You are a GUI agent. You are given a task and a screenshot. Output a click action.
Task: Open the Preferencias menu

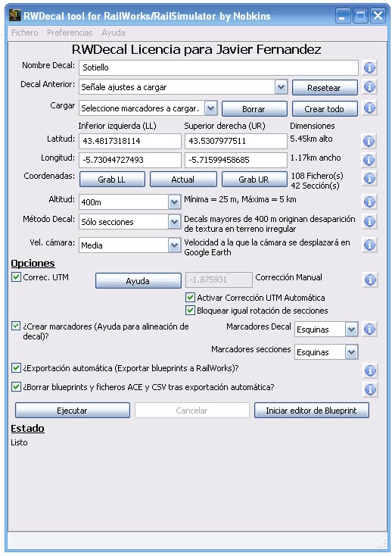[70, 33]
